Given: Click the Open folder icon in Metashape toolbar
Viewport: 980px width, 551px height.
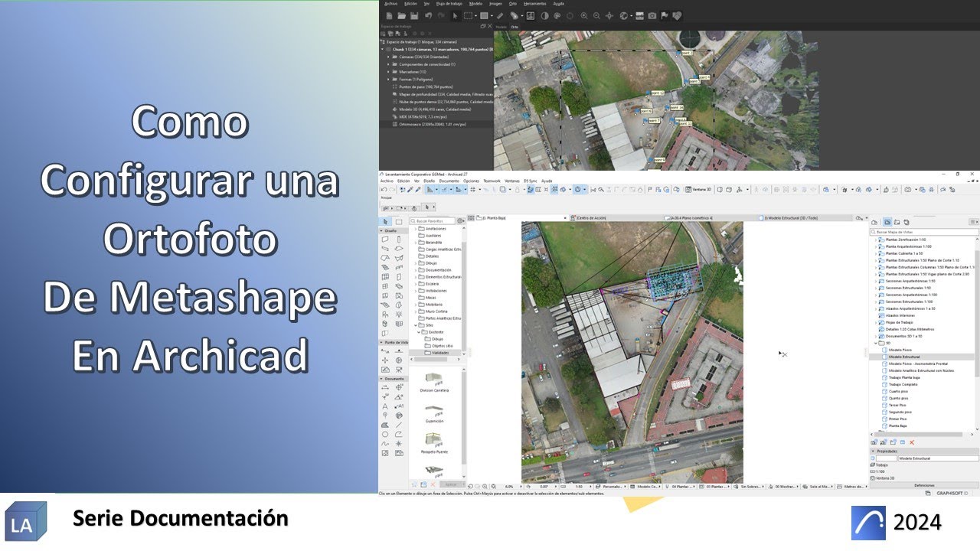Looking at the screenshot, I should click(402, 15).
